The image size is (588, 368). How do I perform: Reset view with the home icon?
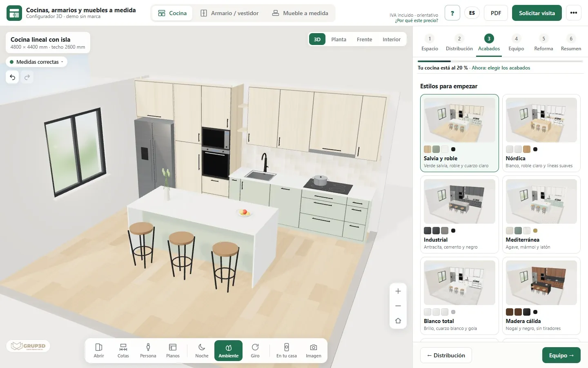398,321
